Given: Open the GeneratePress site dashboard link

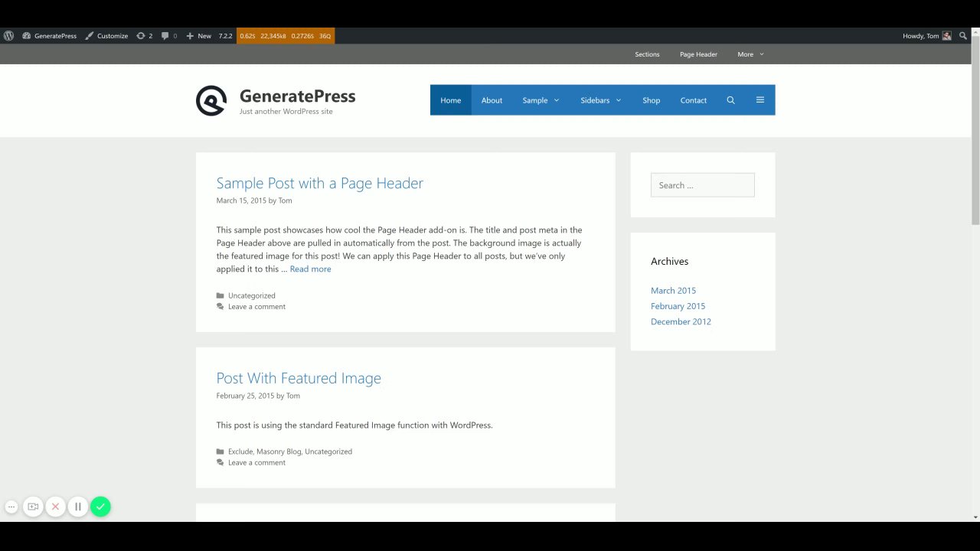Looking at the screenshot, I should (50, 36).
